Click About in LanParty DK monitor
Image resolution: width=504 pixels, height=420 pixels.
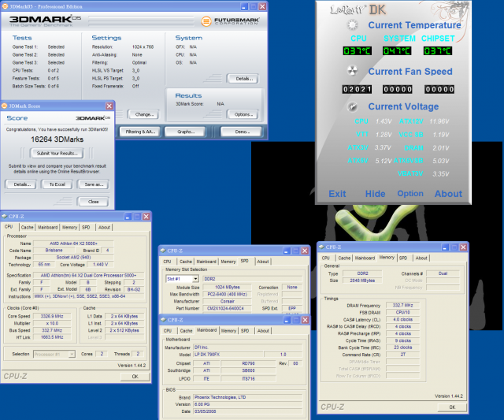point(448,194)
